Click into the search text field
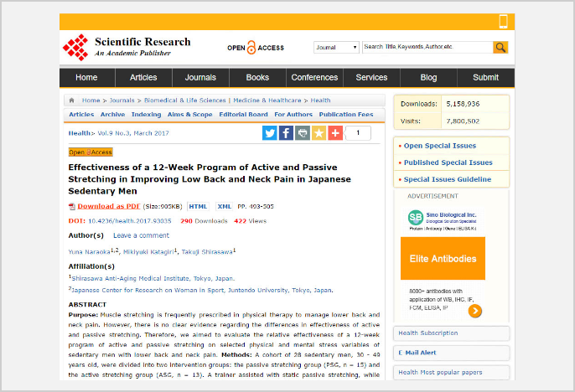Image resolution: width=575 pixels, height=392 pixels. [x=427, y=47]
